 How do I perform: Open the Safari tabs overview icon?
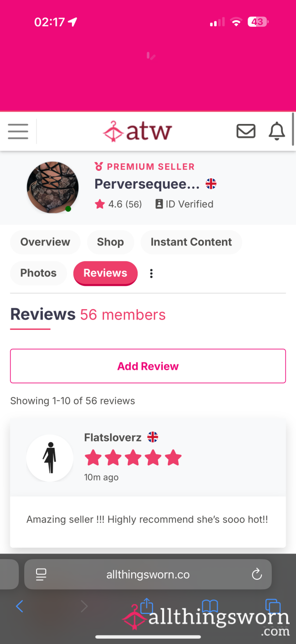click(273, 606)
